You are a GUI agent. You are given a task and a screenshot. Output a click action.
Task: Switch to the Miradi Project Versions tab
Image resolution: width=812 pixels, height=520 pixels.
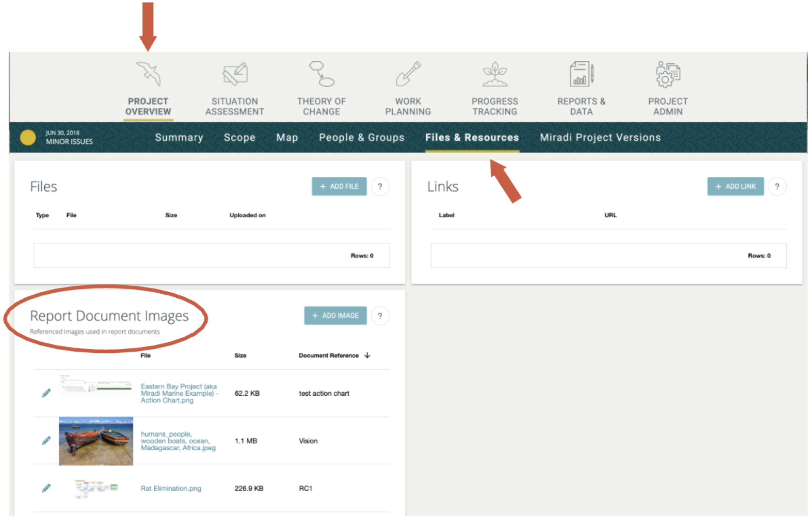tap(600, 137)
